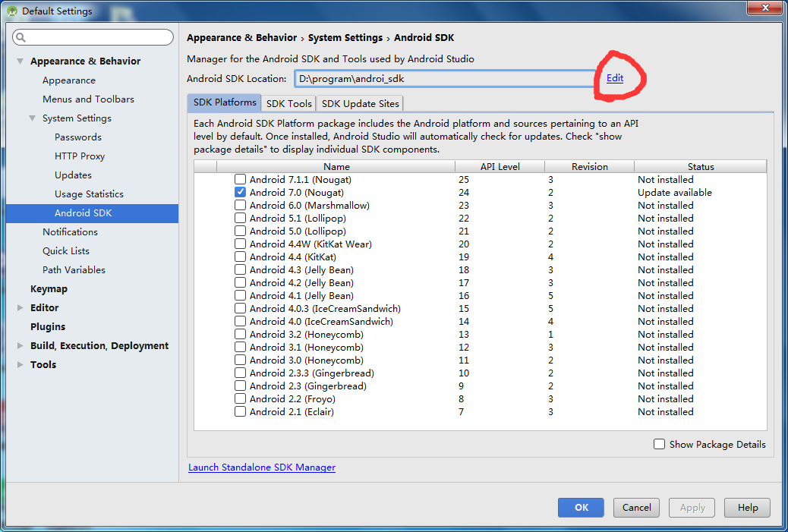Viewport: 788px width, 532px height.
Task: Collapse the System Settings tree arrow
Action: click(32, 118)
